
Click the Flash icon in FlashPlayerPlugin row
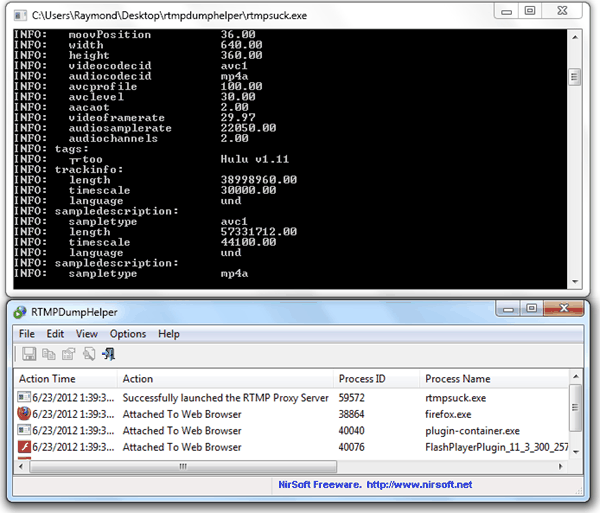coord(24,447)
